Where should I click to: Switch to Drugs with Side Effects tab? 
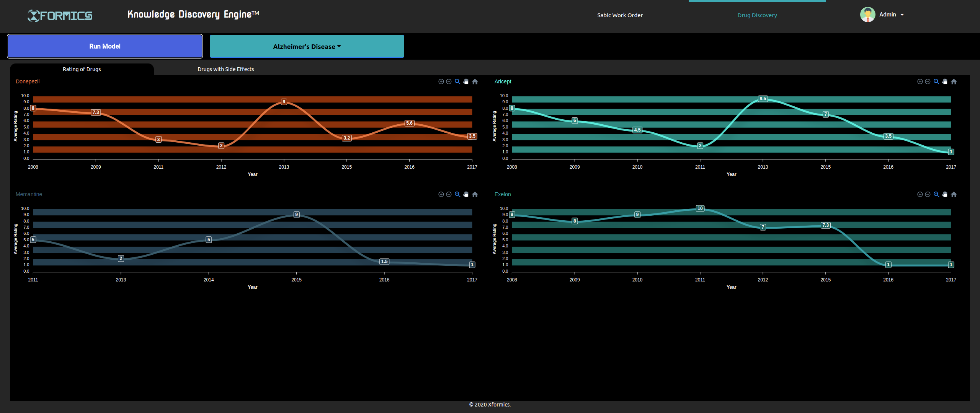[x=225, y=69]
